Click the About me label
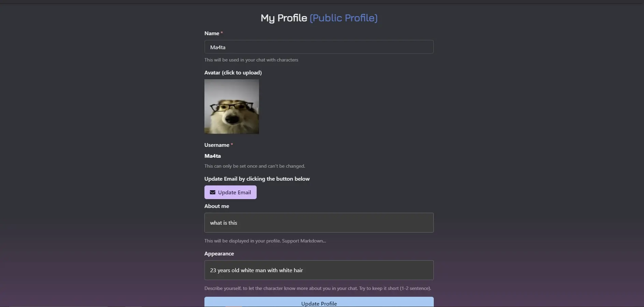 [x=217, y=206]
